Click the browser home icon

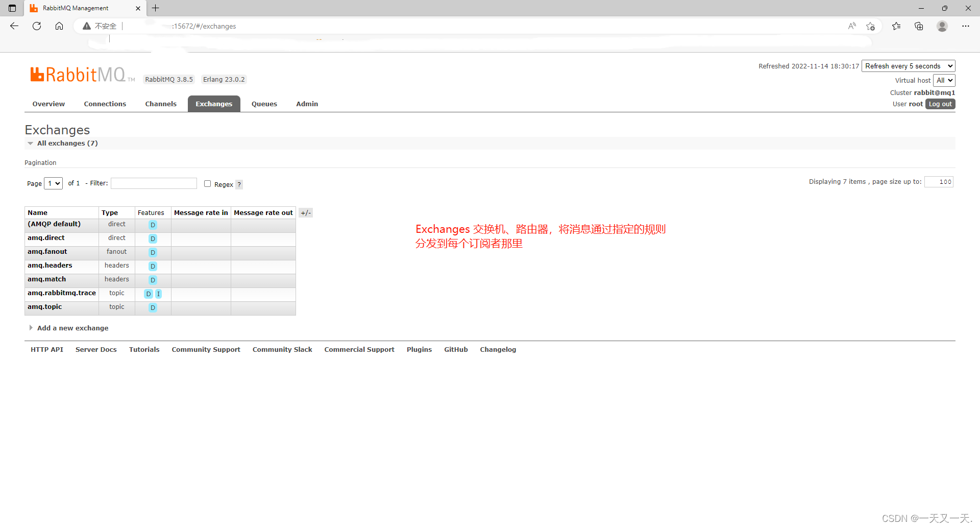[59, 26]
